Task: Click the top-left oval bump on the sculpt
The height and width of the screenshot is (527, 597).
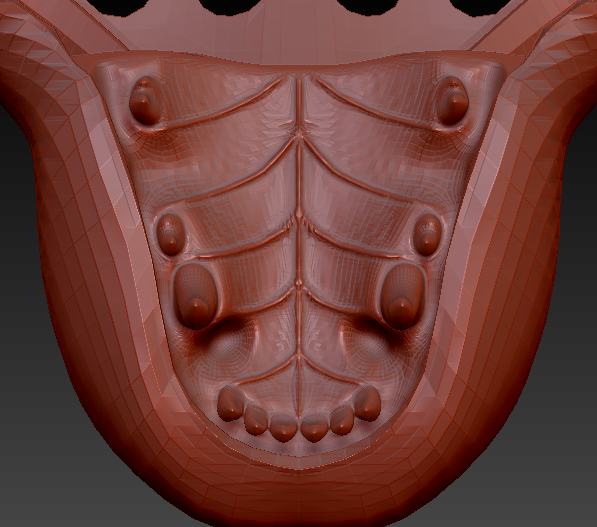Action: (145, 101)
